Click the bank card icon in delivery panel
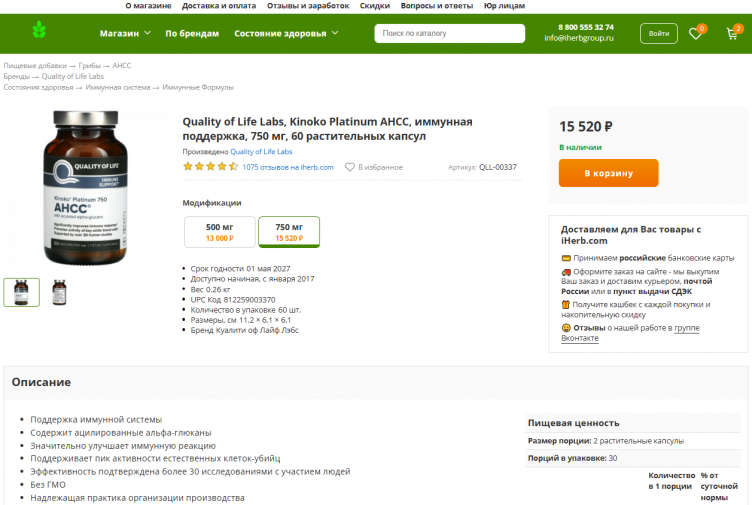The width and height of the screenshot is (752, 505). click(566, 258)
